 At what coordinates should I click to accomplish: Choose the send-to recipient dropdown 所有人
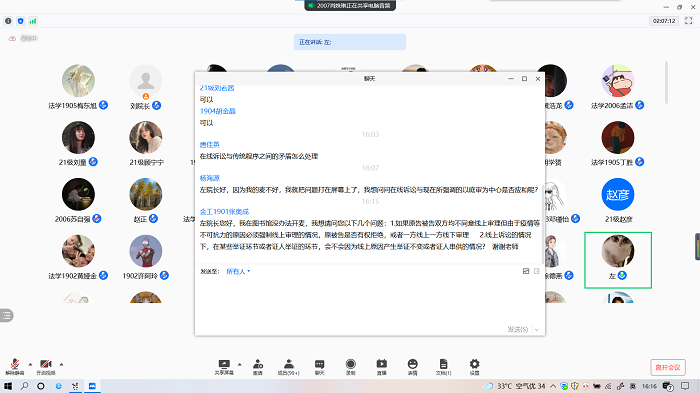pyautogui.click(x=238, y=272)
